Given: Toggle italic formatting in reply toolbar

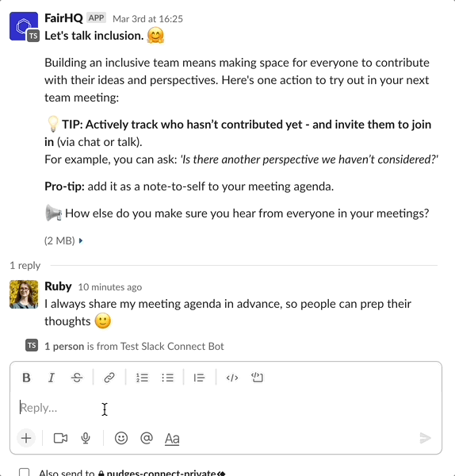Looking at the screenshot, I should [52, 378].
